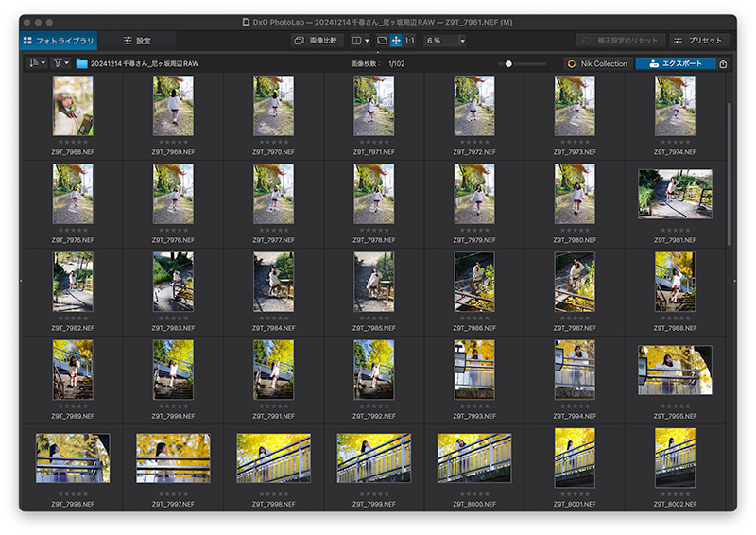
Task: Toggle the pan/move hand tool
Action: coord(396,41)
